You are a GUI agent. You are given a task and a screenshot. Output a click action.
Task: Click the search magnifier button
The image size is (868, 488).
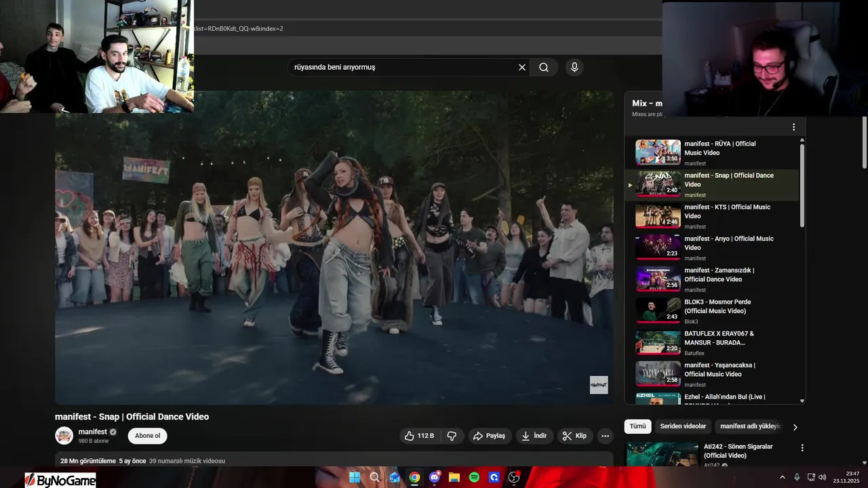click(544, 67)
